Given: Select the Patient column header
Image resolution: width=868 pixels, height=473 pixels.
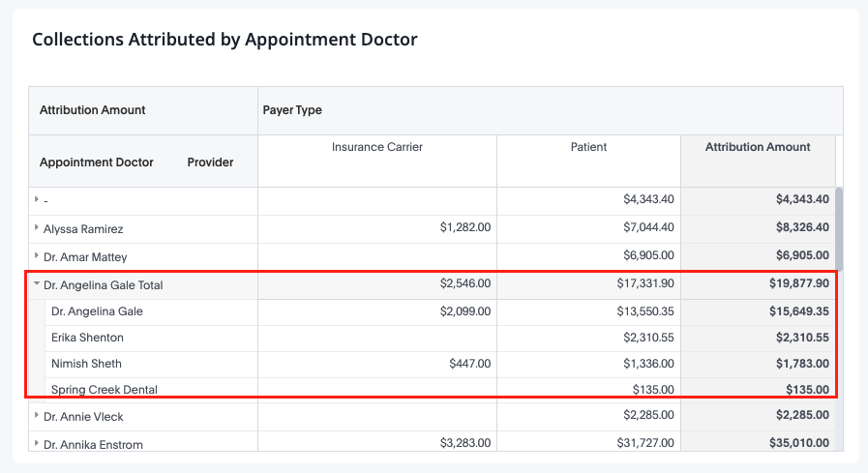Looking at the screenshot, I should pos(588,147).
